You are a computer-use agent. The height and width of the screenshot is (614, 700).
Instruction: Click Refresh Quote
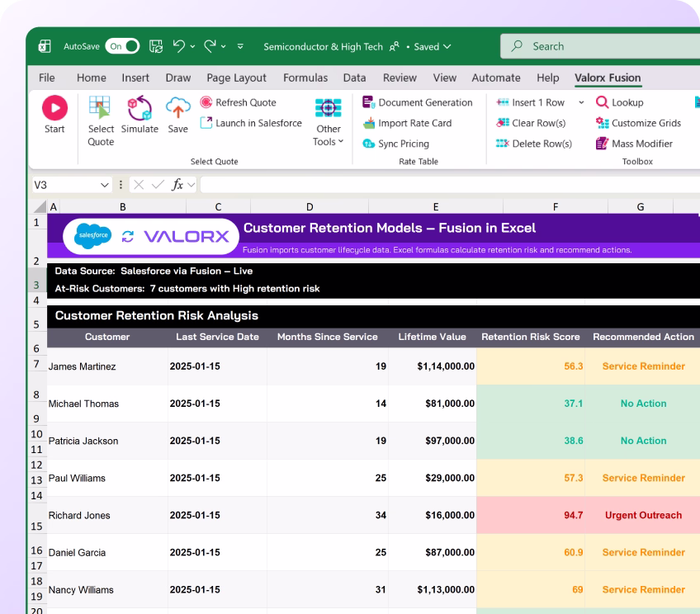238,102
